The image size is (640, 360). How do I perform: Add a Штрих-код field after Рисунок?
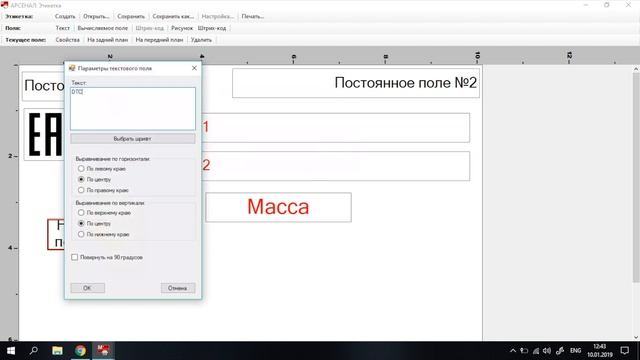point(212,28)
